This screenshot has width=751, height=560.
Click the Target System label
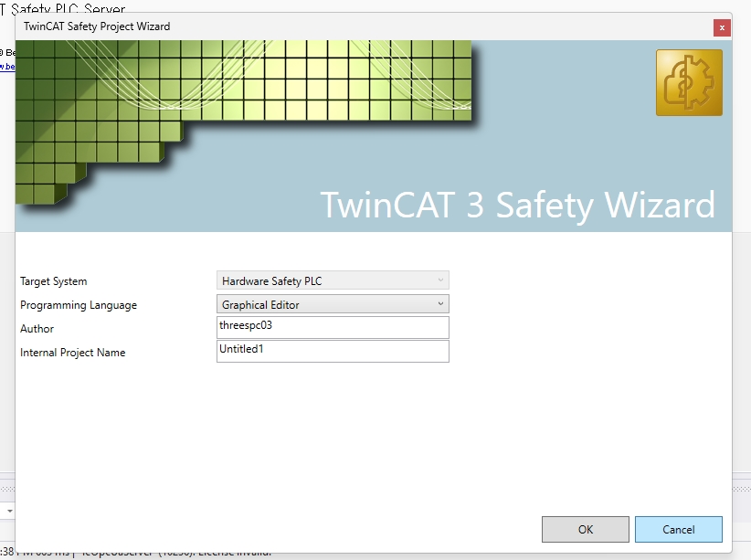click(54, 281)
